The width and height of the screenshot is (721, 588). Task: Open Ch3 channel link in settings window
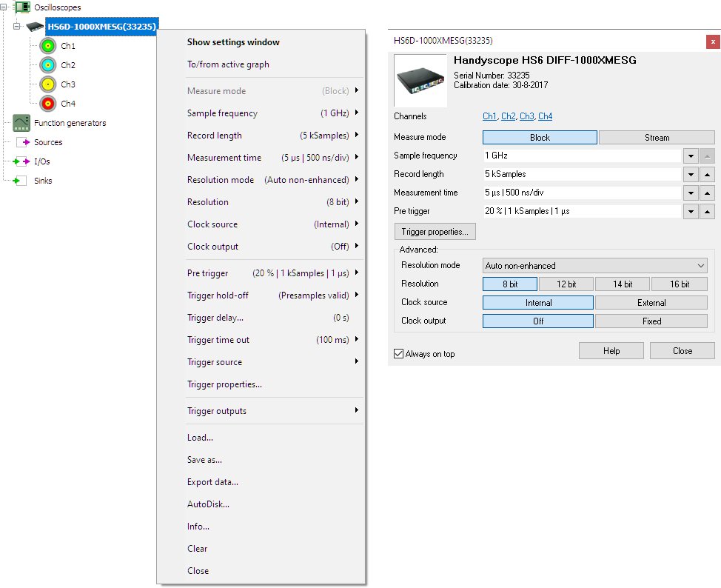(526, 116)
